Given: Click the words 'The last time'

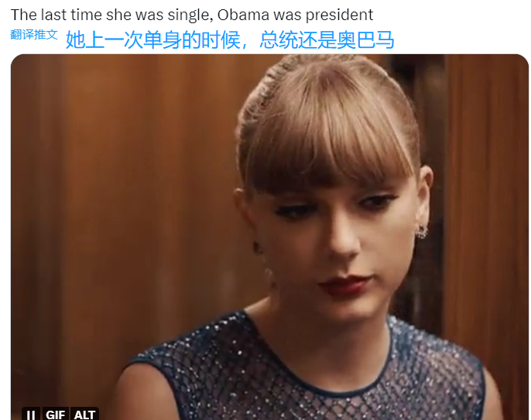Looking at the screenshot, I should point(57,15).
